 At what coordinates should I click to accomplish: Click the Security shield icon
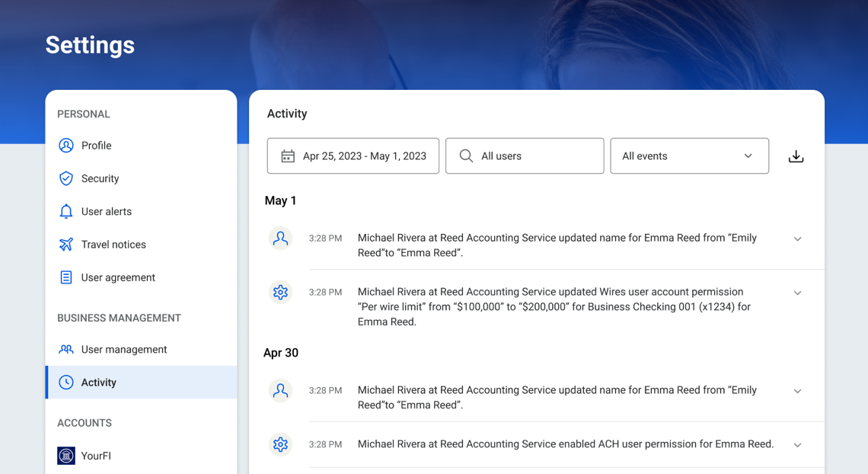coord(66,178)
